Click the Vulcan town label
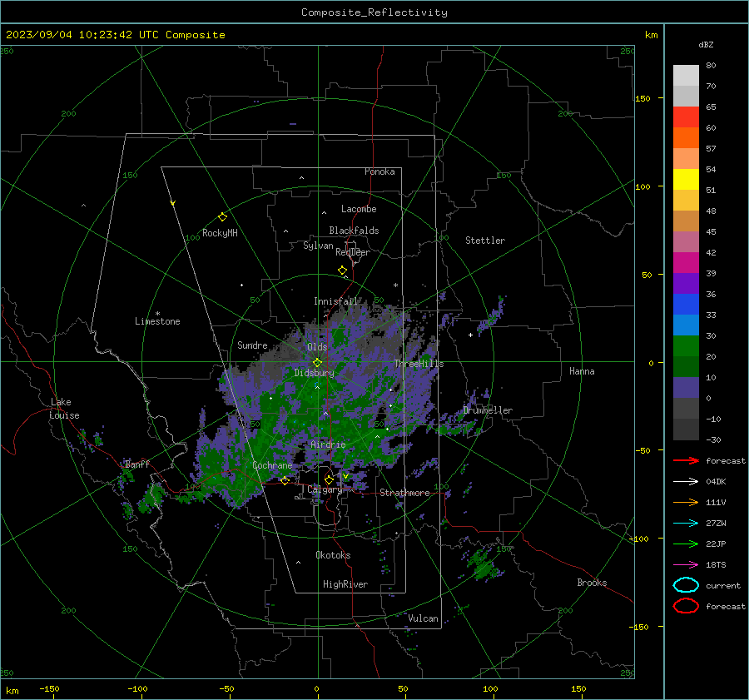The image size is (749, 700). point(423,618)
